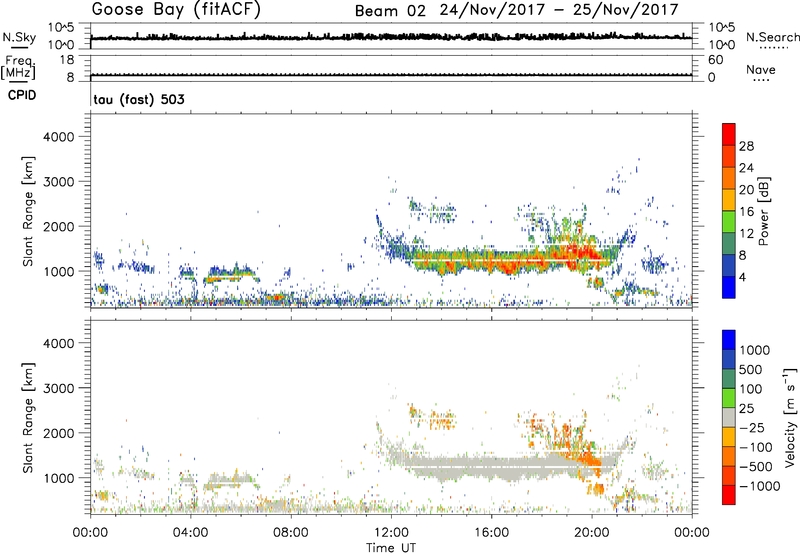
Task: Click the red bottom of the velocity colorbar
Action: [729, 495]
